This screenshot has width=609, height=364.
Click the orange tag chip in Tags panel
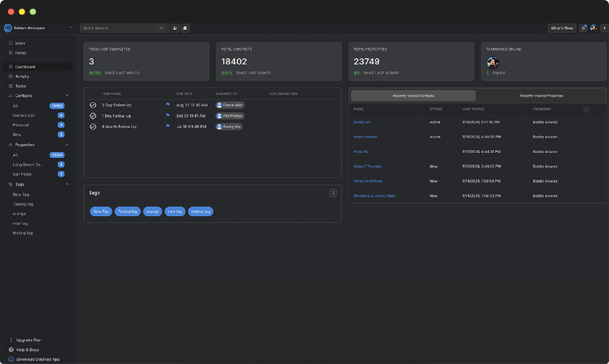pyautogui.click(x=152, y=211)
